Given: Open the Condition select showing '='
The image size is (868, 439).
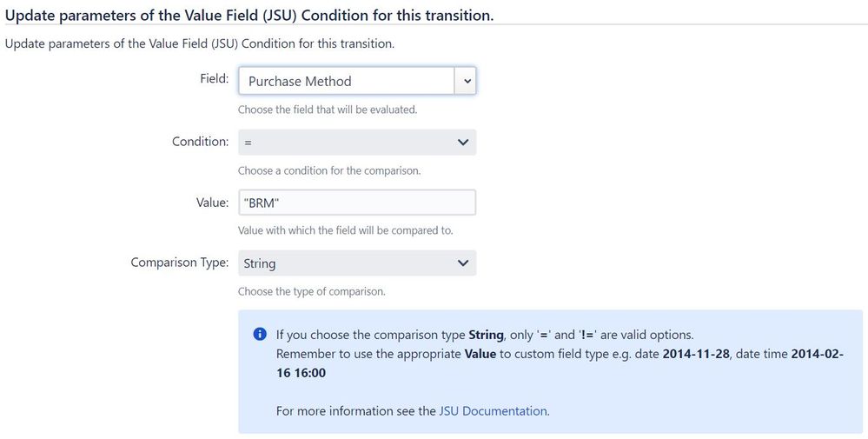Looking at the screenshot, I should 357,143.
